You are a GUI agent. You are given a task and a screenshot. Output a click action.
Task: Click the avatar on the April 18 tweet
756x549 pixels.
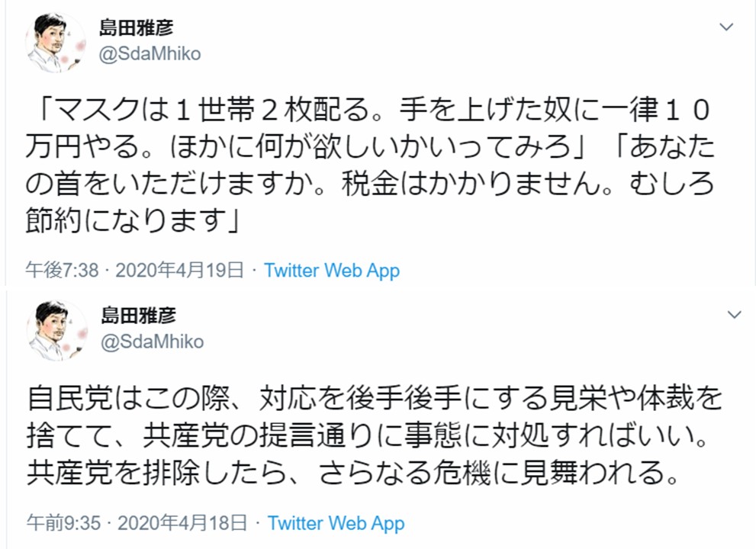(57, 331)
